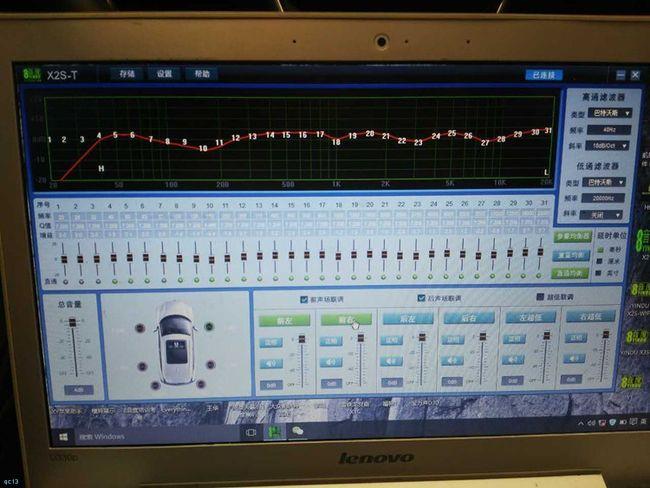This screenshot has width=650, height=488.
Task: Click the L low-pass marker on the graph
Action: [x=546, y=172]
